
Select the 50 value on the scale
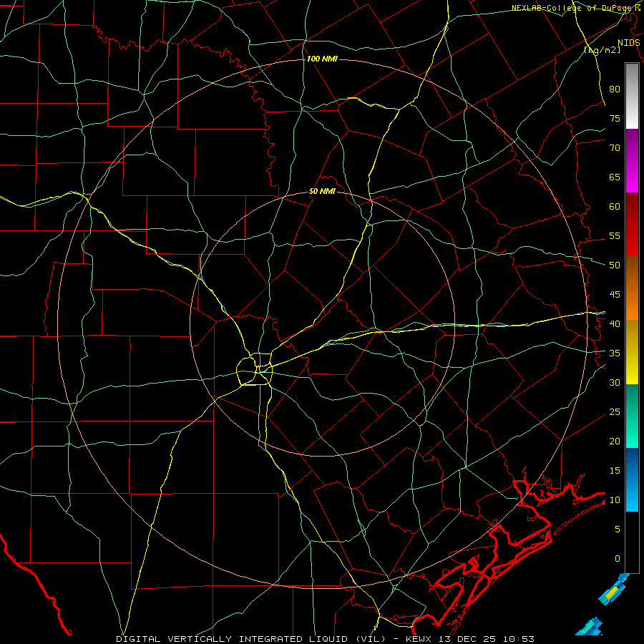pyautogui.click(x=615, y=265)
